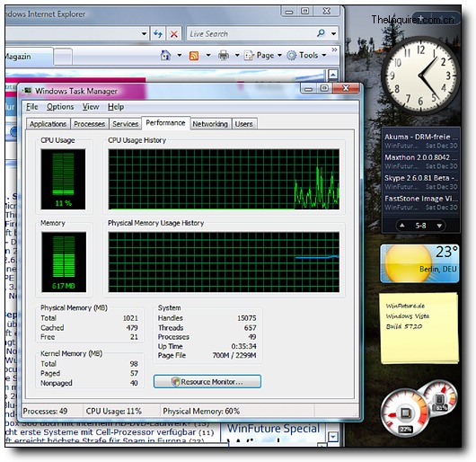Switch to the Networking tab
Screen dimensions: 476x462
(x=210, y=124)
